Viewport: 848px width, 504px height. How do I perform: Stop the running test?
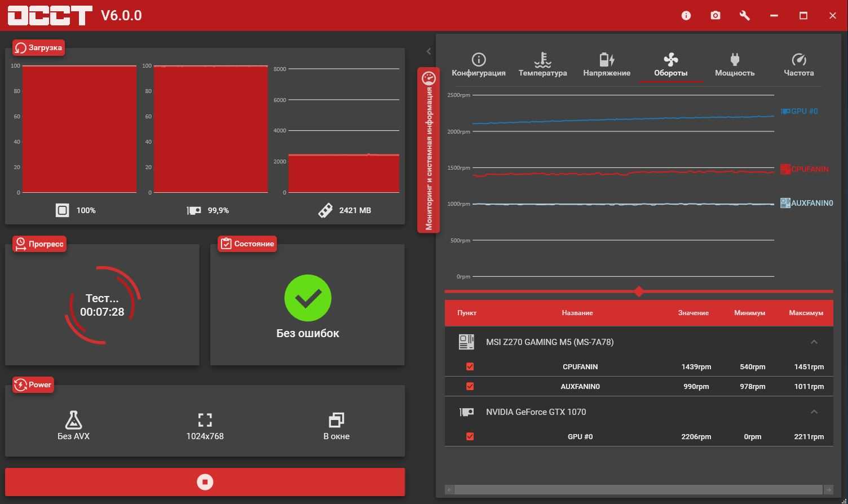[x=205, y=482]
